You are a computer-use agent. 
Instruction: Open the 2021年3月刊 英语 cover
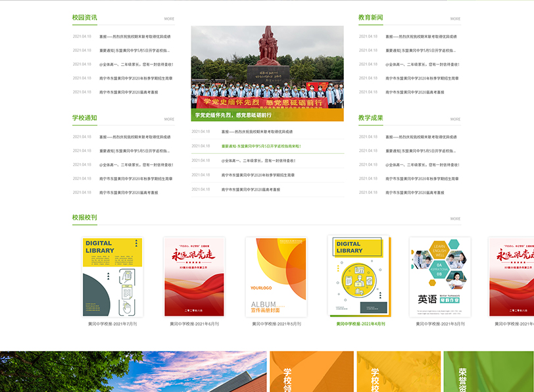pyautogui.click(x=440, y=277)
